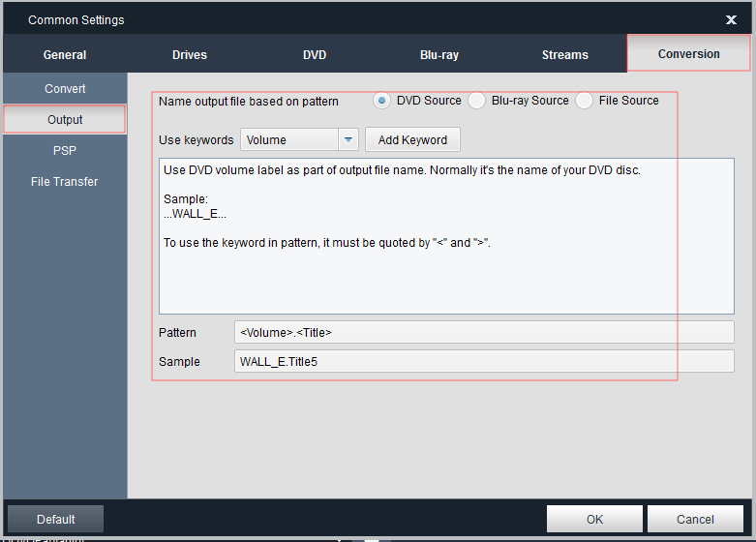Choose the Blu-ray Source radio button
Image resolution: width=756 pixels, height=542 pixels.
476,101
